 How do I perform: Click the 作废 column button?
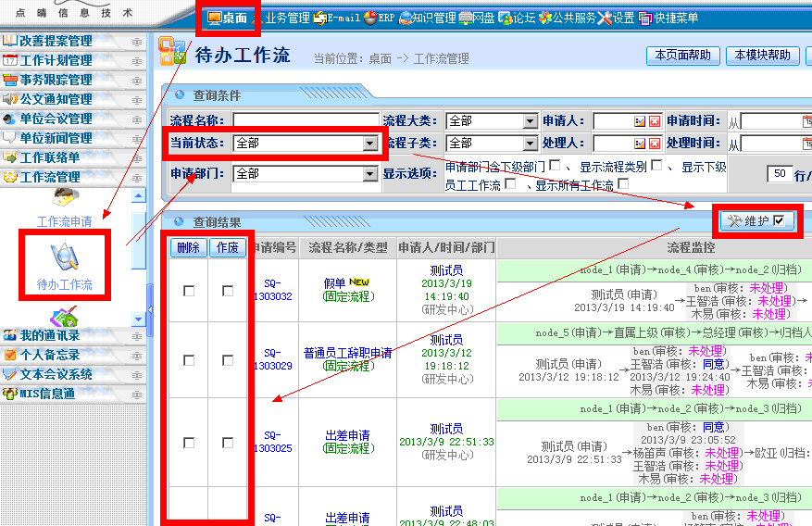coord(228,247)
